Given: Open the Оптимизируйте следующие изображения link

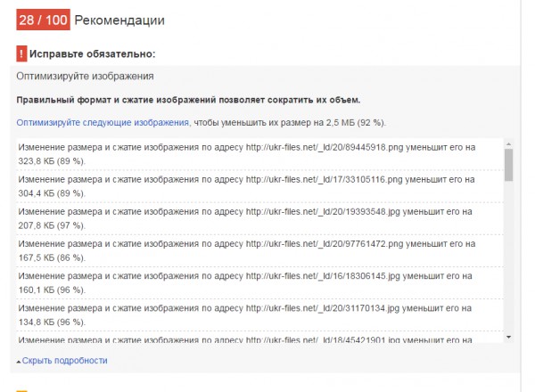Looking at the screenshot, I should pos(103,122).
